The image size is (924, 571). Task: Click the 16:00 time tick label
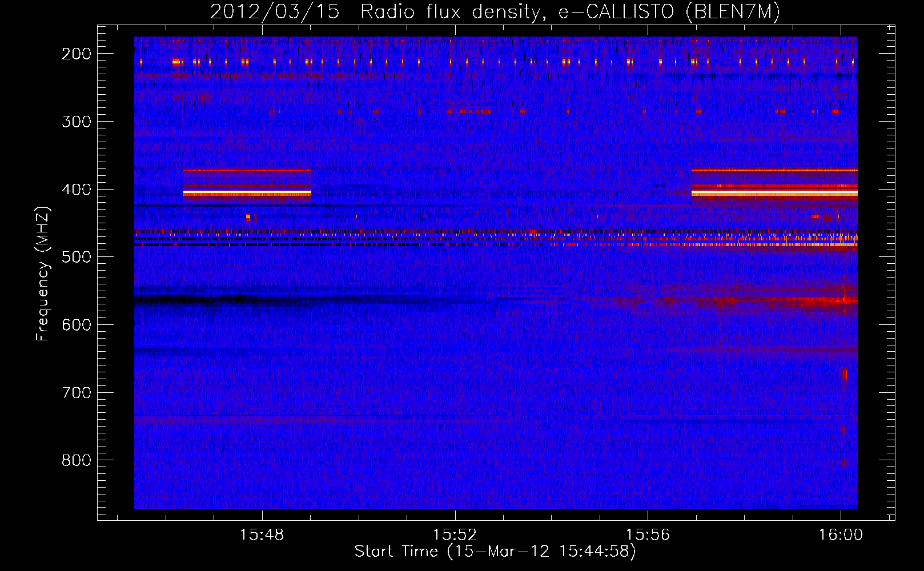click(x=841, y=535)
